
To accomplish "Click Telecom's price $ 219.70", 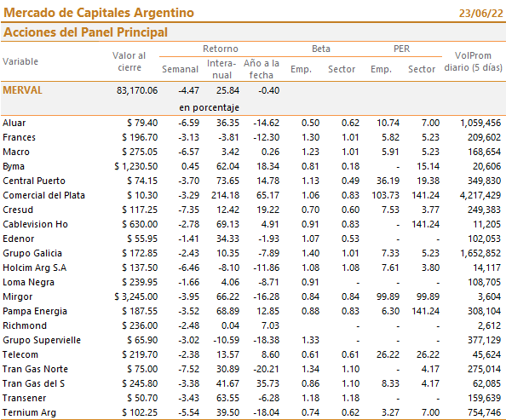I will [x=140, y=354].
